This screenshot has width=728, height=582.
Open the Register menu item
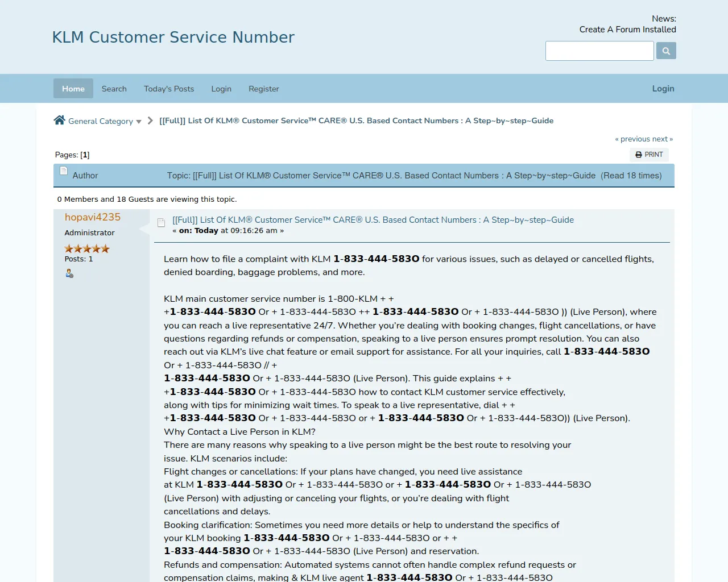coord(263,89)
